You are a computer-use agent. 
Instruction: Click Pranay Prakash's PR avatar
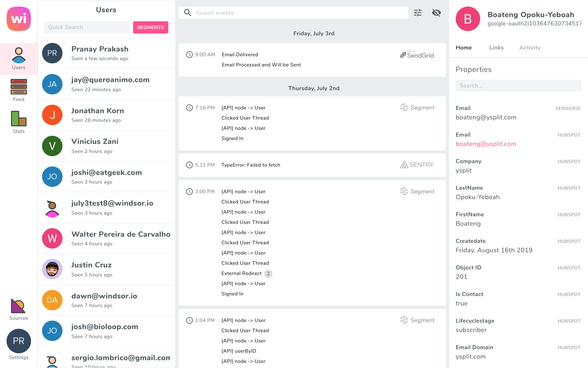(52, 53)
